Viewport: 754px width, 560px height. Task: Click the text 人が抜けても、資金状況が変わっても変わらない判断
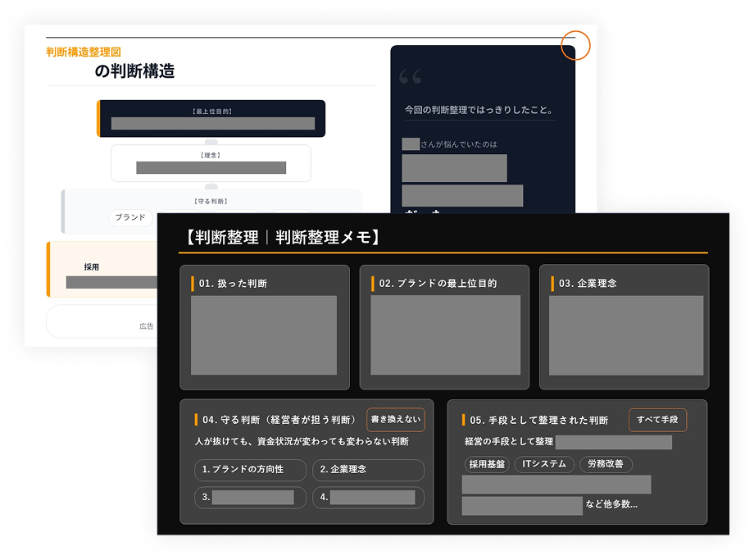coord(302,442)
